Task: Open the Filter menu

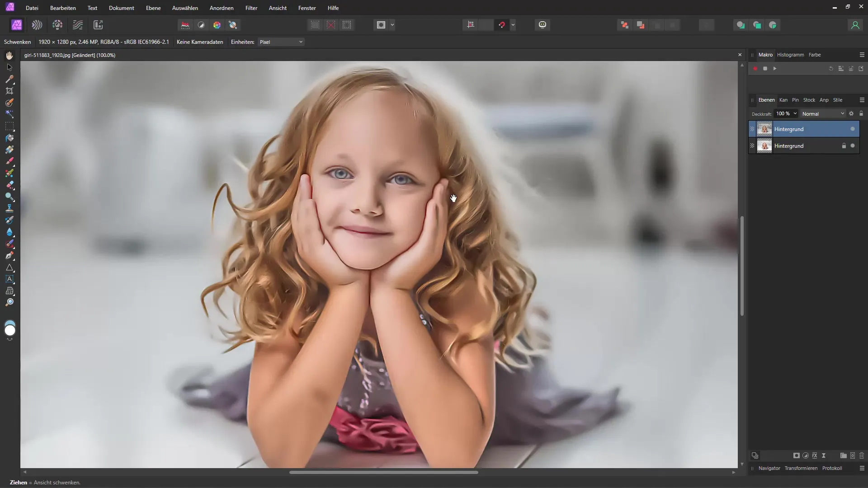Action: click(x=251, y=8)
